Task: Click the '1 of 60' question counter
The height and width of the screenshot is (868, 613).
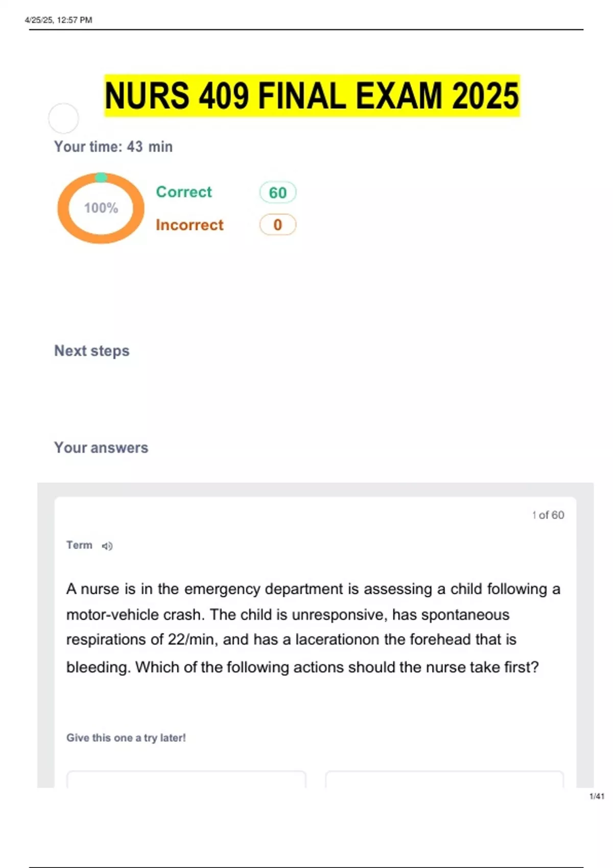Action: click(548, 515)
